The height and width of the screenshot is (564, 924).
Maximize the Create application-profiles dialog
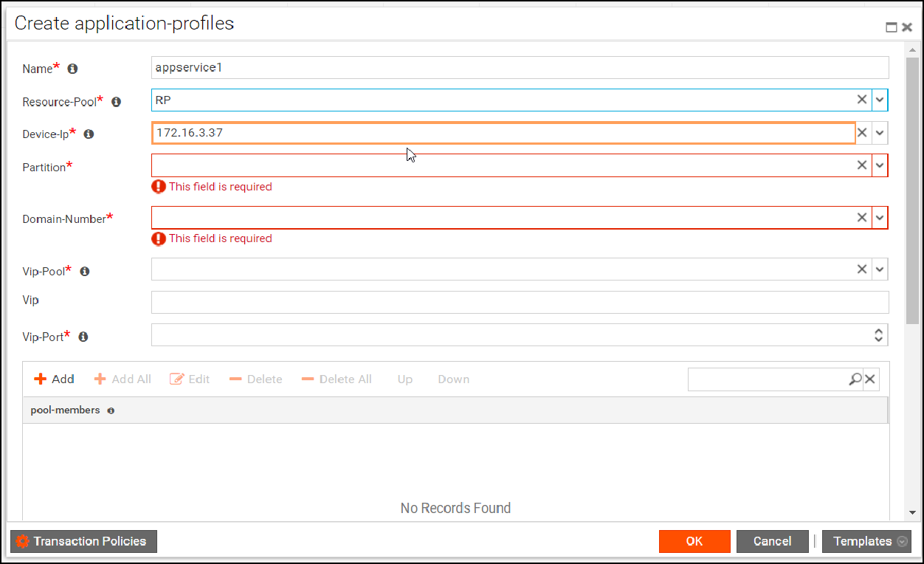[892, 27]
